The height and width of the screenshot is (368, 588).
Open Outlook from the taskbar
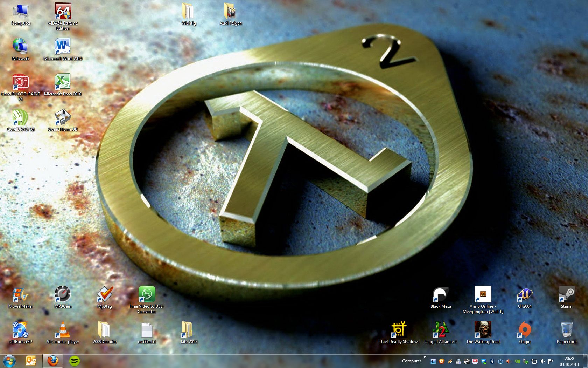[x=31, y=361]
